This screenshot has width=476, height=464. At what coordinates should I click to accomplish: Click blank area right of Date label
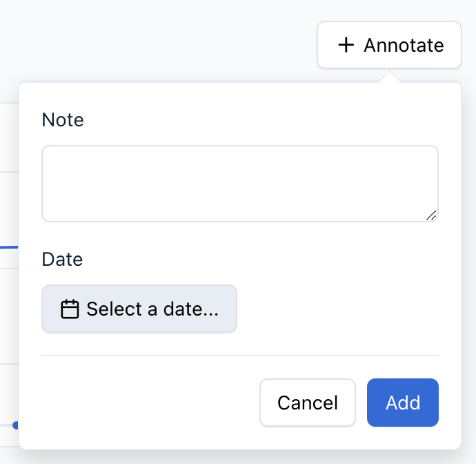point(262,260)
